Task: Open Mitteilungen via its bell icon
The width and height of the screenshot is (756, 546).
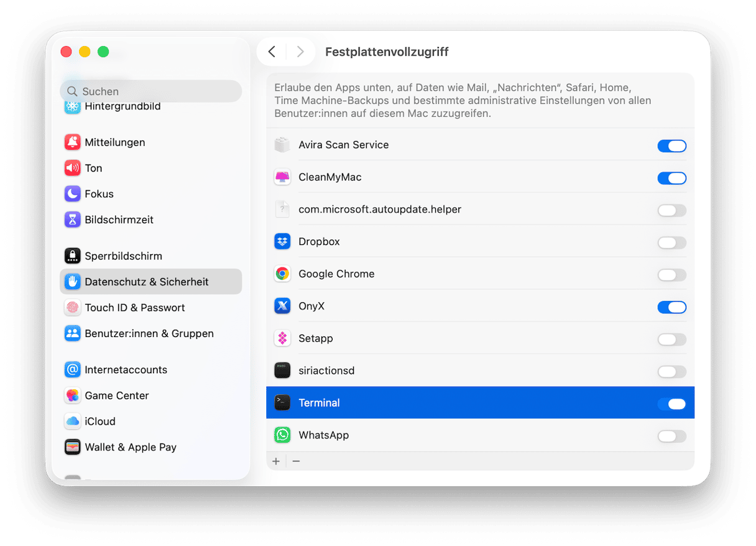Action: point(73,142)
